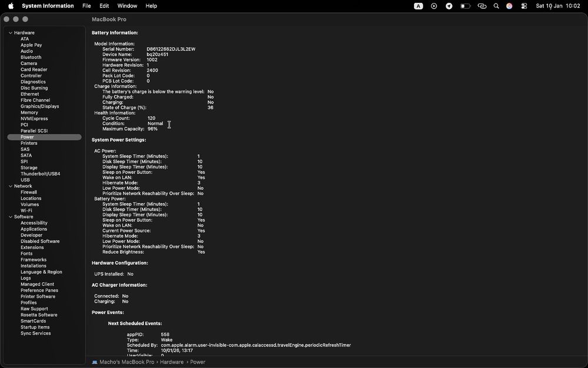Open Control Center icon in menu bar
The image size is (588, 368).
click(524, 6)
